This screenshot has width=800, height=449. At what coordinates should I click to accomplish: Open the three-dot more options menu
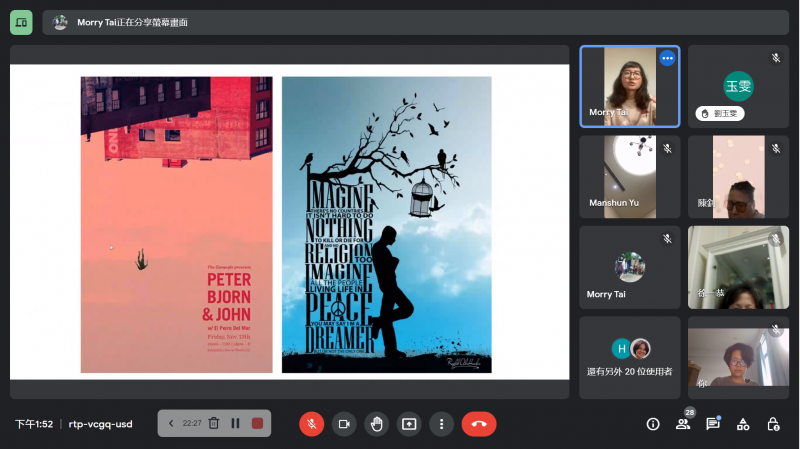(x=441, y=424)
